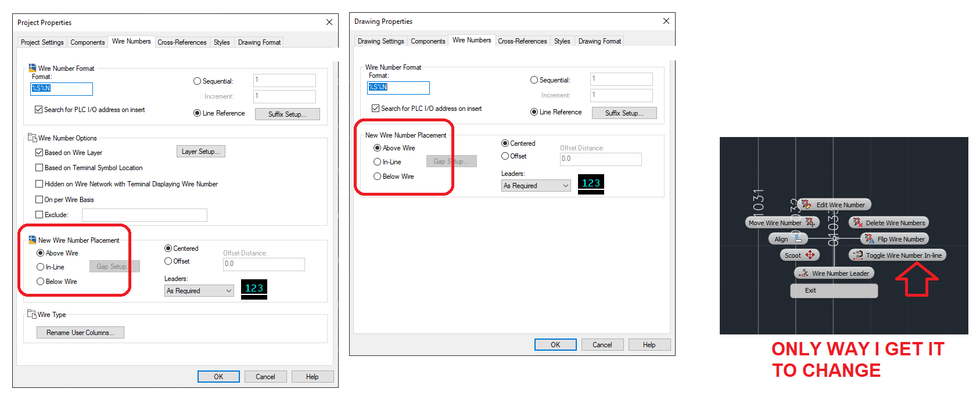Click 123 placement preview in Project Properties
This screenshot has width=980, height=396.
[254, 289]
